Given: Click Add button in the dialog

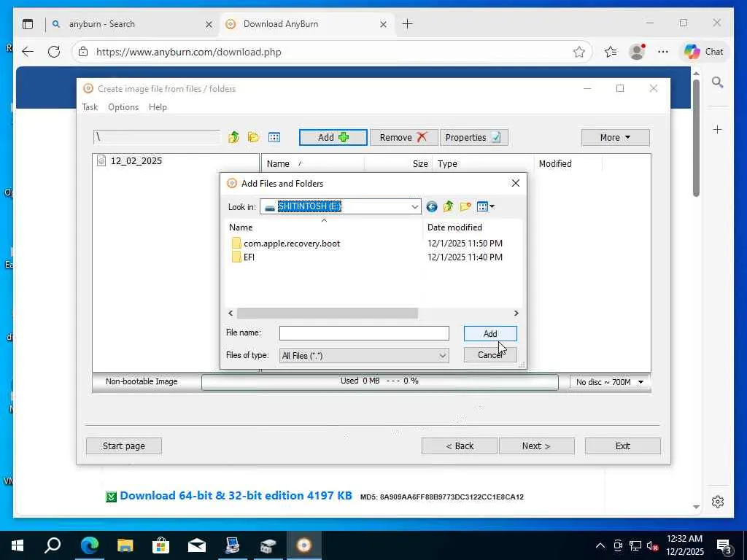Looking at the screenshot, I should pyautogui.click(x=490, y=334).
